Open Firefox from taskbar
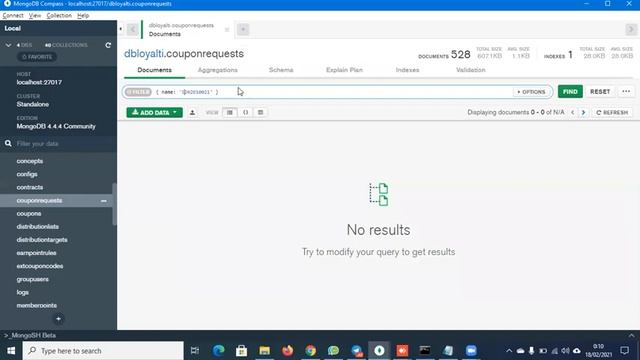The width and height of the screenshot is (640, 360). pyautogui.click(x=287, y=351)
